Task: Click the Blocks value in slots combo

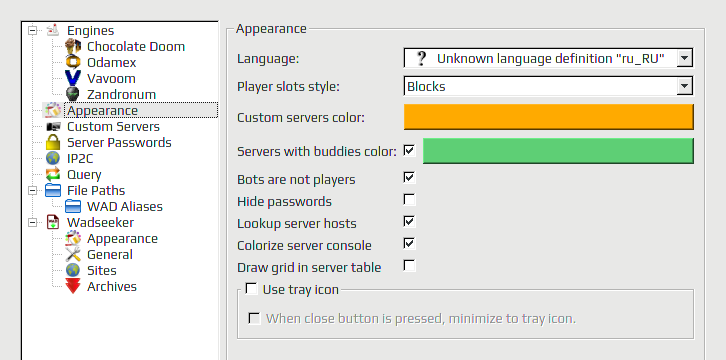Action: (x=426, y=87)
